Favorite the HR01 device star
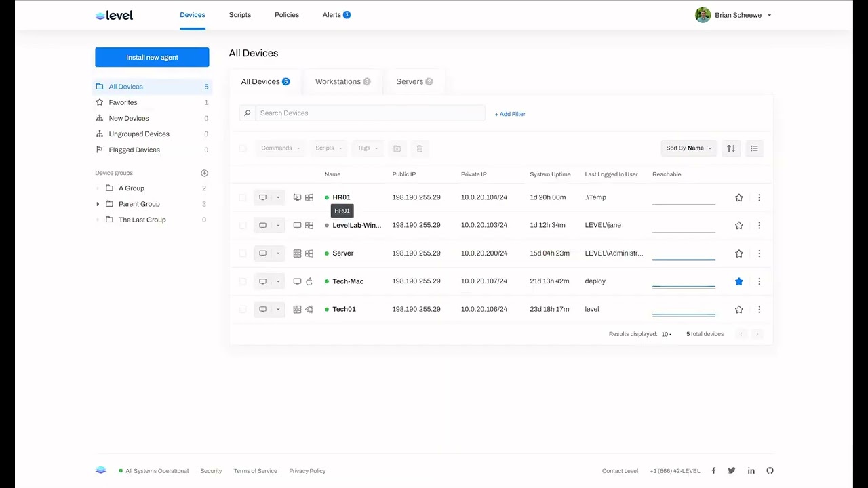This screenshot has width=868, height=488. click(739, 197)
